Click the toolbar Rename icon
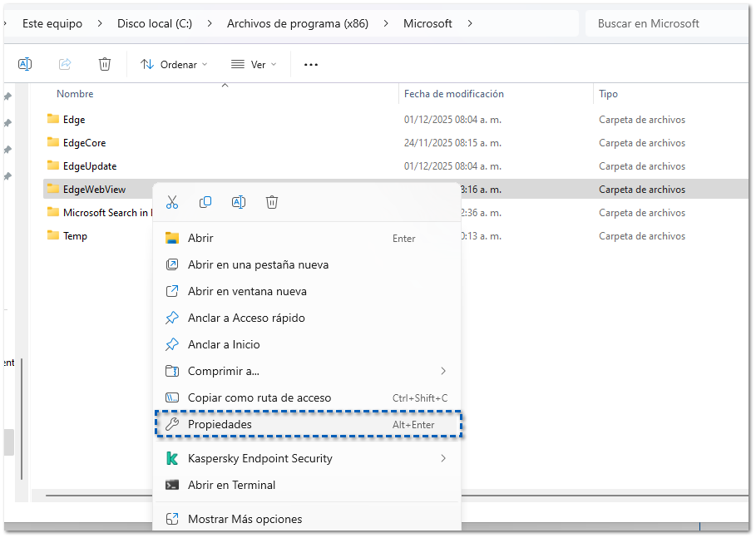Viewport: 756px width, 538px height. (25, 64)
